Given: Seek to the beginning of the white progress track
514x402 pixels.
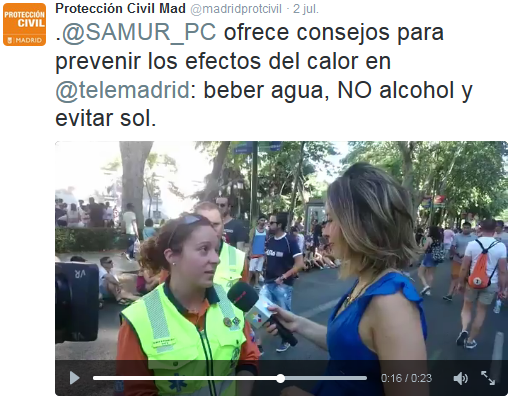Looking at the screenshot, I should (95, 378).
